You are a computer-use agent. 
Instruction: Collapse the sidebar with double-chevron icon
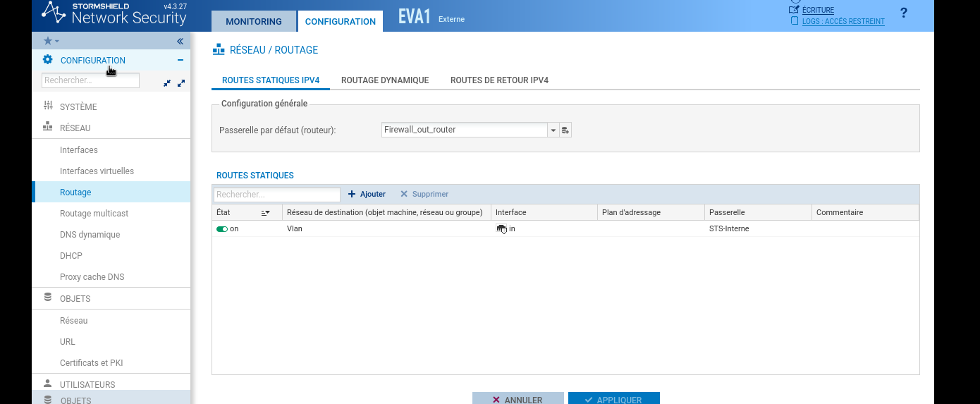click(x=180, y=42)
